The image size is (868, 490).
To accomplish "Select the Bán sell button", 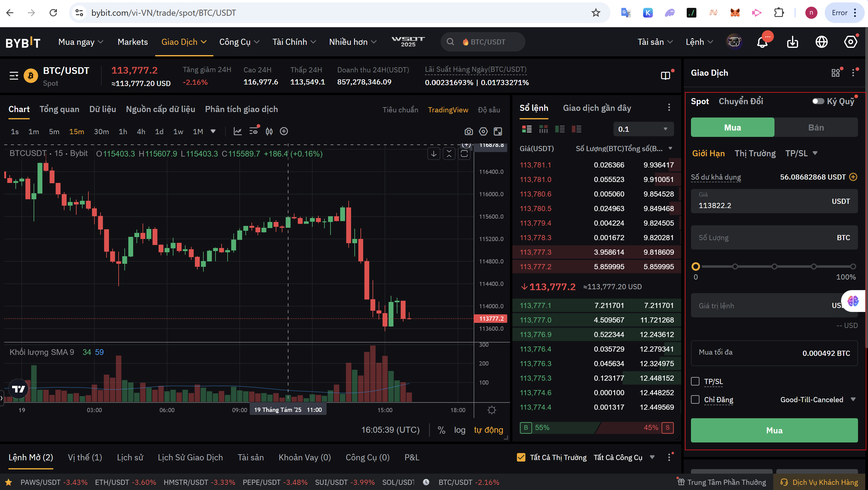I will point(816,127).
